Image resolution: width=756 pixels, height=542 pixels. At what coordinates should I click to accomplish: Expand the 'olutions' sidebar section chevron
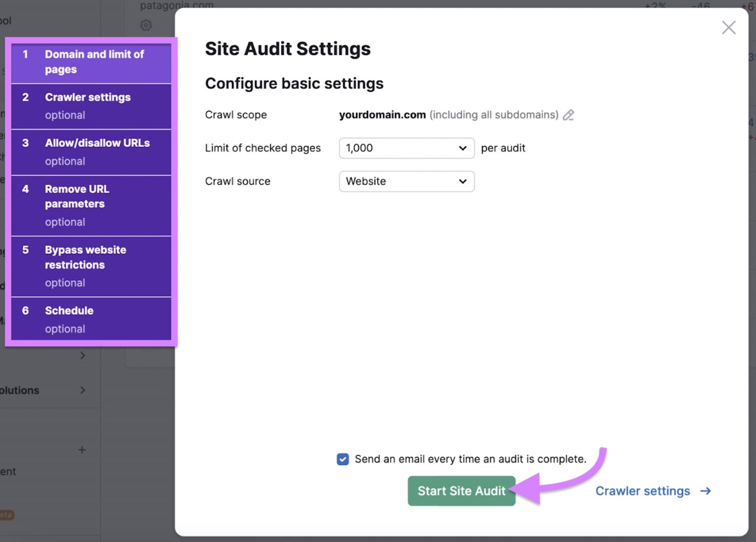pos(83,390)
